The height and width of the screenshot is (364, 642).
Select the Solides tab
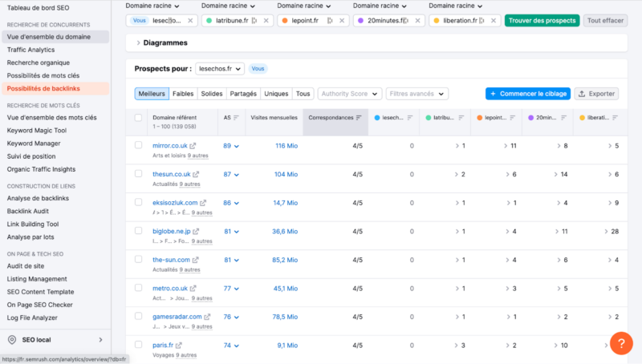click(212, 94)
